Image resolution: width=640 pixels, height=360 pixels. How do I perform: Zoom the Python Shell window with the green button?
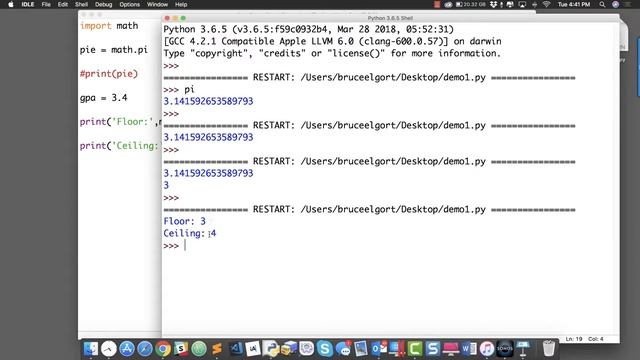point(183,18)
